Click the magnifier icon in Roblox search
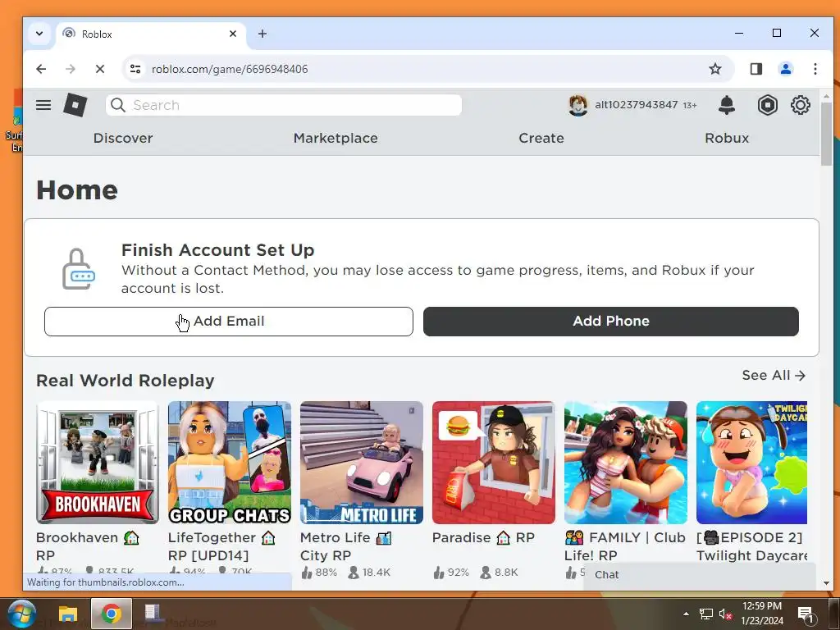The width and height of the screenshot is (840, 630). point(118,105)
